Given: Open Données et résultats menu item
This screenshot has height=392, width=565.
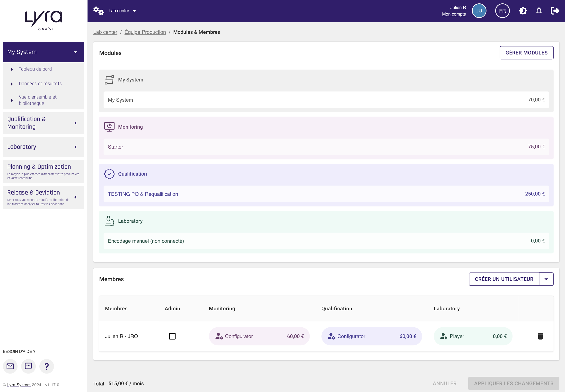Looking at the screenshot, I should (40, 84).
